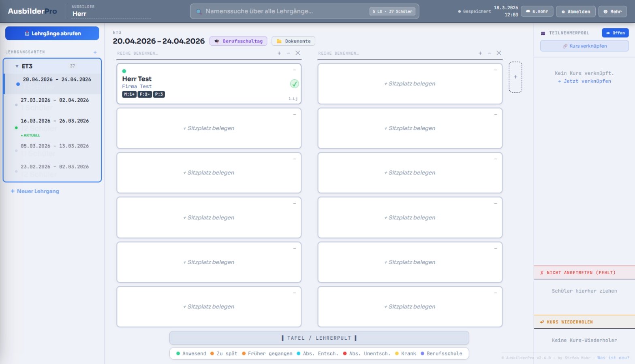Screen dimensions: 635x364
Task: Click the graduation cap icon on Berufsschultag badge
Action: click(x=217, y=41)
